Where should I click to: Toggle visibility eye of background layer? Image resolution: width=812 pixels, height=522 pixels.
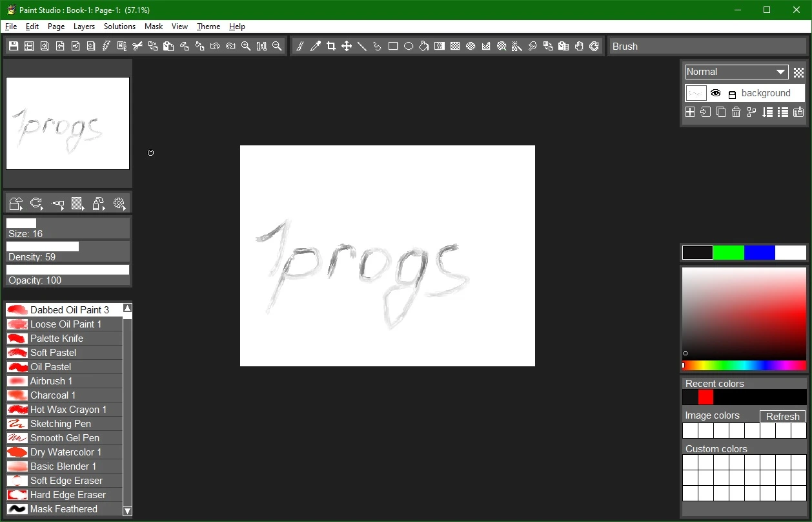point(716,93)
